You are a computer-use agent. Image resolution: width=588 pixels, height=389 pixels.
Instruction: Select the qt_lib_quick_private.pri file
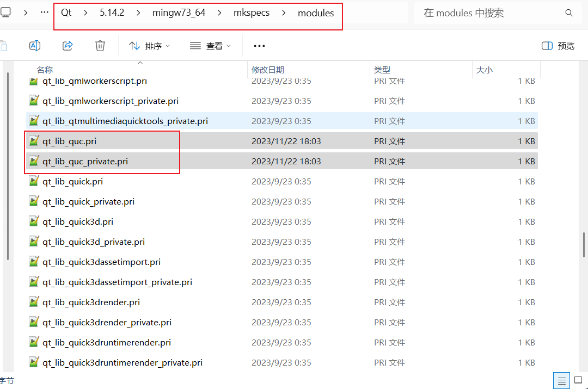tap(88, 201)
